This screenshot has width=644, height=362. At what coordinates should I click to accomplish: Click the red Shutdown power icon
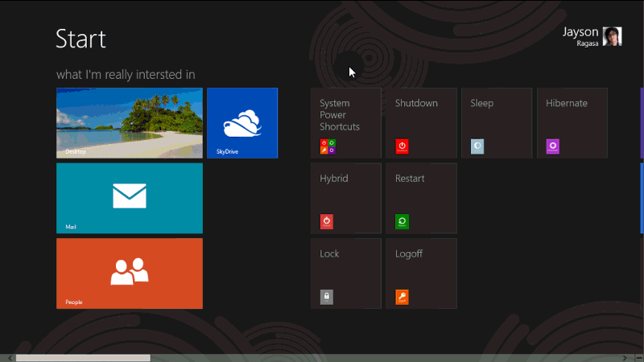click(402, 146)
